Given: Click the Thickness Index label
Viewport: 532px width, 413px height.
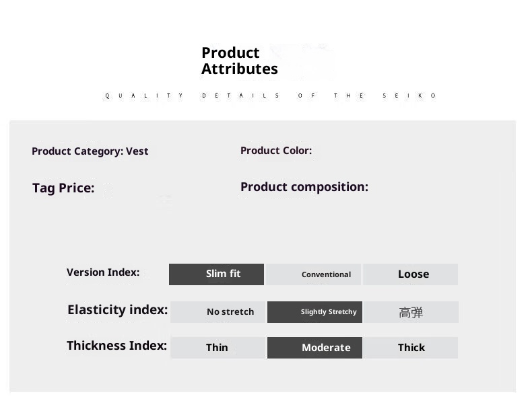Looking at the screenshot, I should [x=117, y=346].
